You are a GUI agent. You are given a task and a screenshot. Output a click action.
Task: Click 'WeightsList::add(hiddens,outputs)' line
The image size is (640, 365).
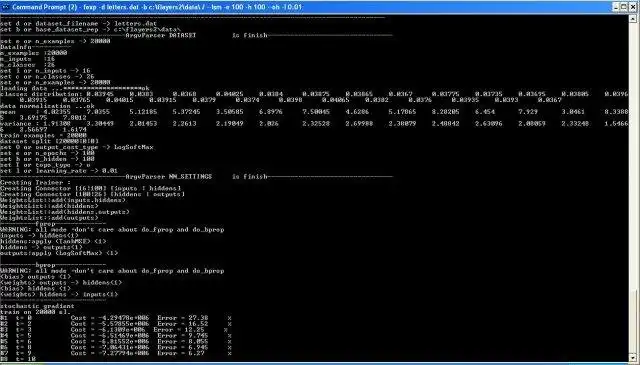point(64,211)
